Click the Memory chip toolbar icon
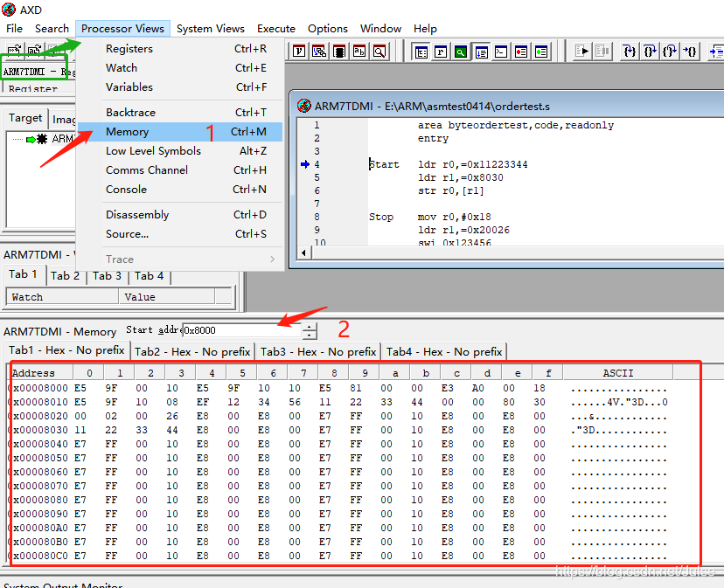The height and width of the screenshot is (588, 724). point(339,52)
